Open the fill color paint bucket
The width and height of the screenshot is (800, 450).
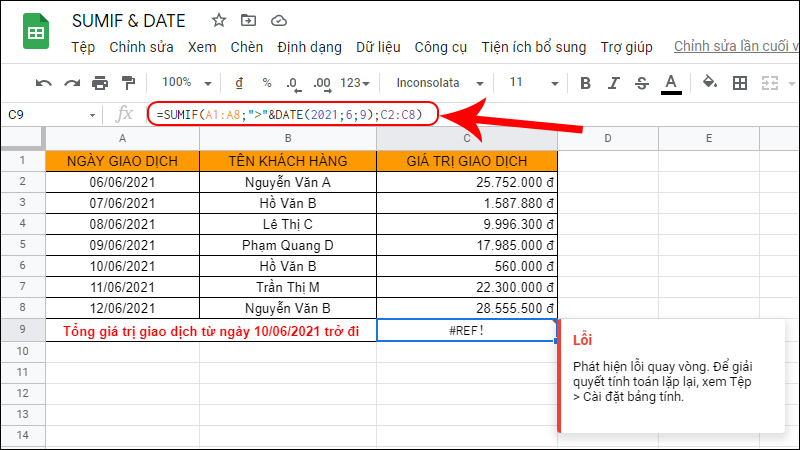710,83
